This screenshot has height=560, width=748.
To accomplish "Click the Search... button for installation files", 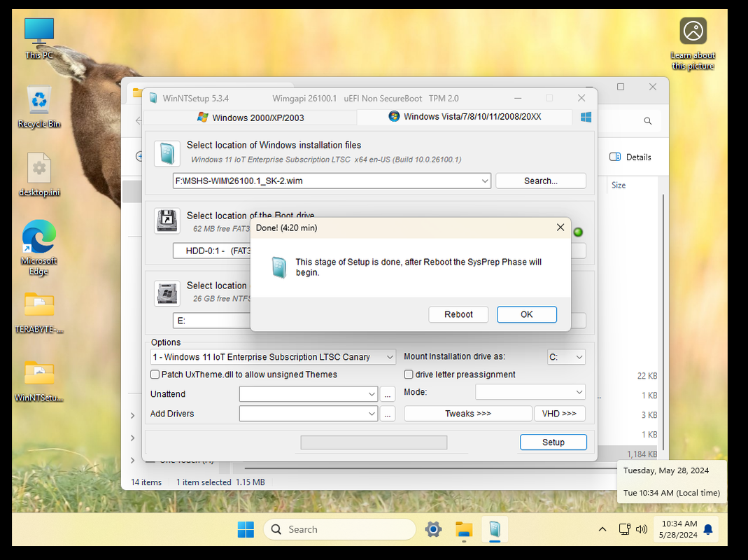I will (x=540, y=181).
